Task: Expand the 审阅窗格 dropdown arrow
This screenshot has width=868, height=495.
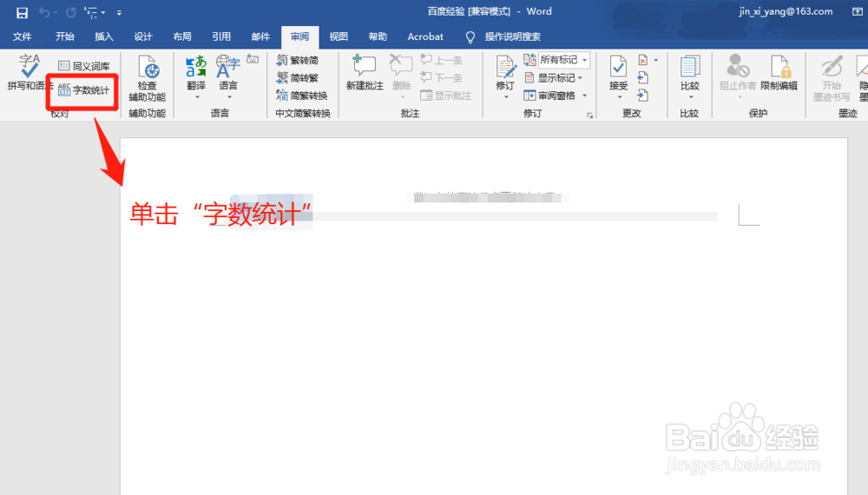Action: click(584, 96)
